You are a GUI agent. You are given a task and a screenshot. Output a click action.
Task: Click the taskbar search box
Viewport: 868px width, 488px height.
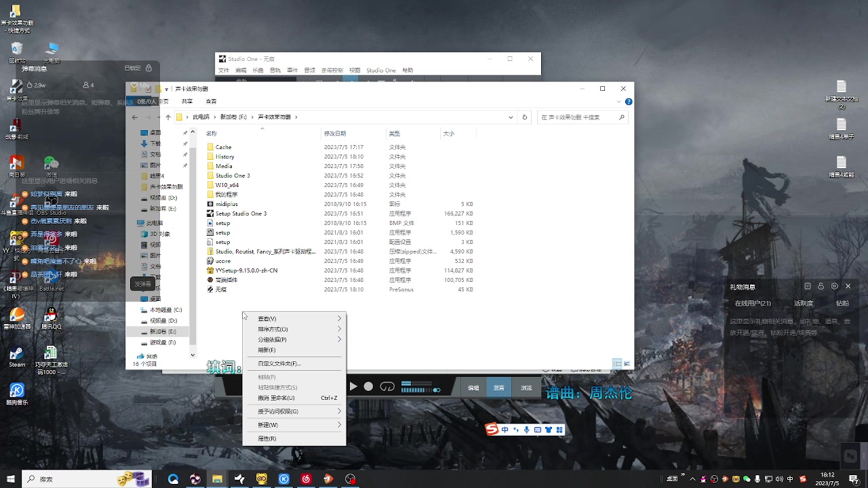coord(87,479)
